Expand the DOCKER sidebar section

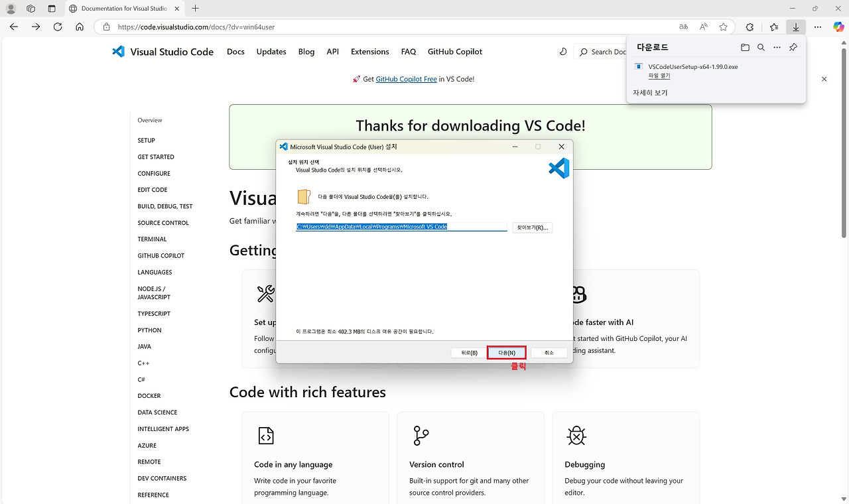tap(149, 396)
